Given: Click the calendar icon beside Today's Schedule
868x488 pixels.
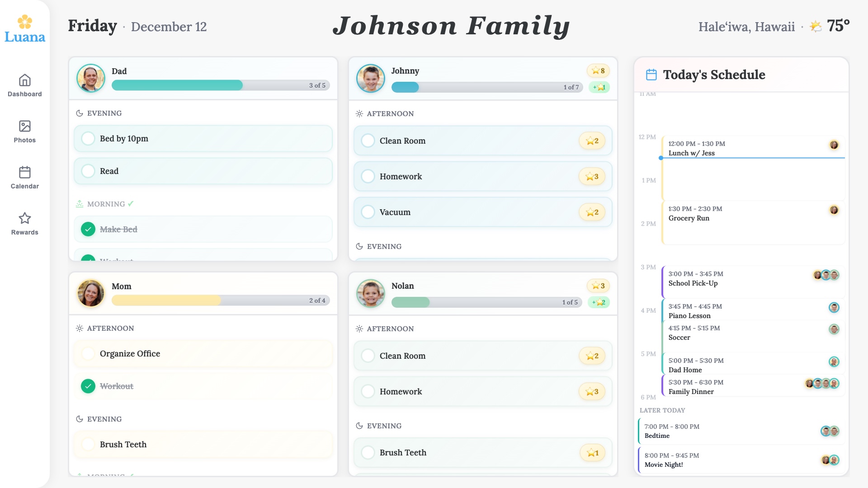Looking at the screenshot, I should (652, 75).
